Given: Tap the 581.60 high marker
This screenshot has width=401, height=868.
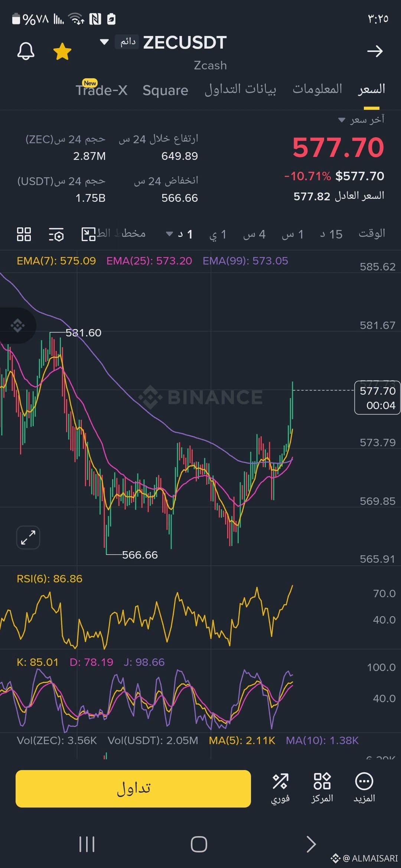Looking at the screenshot, I should tap(83, 333).
